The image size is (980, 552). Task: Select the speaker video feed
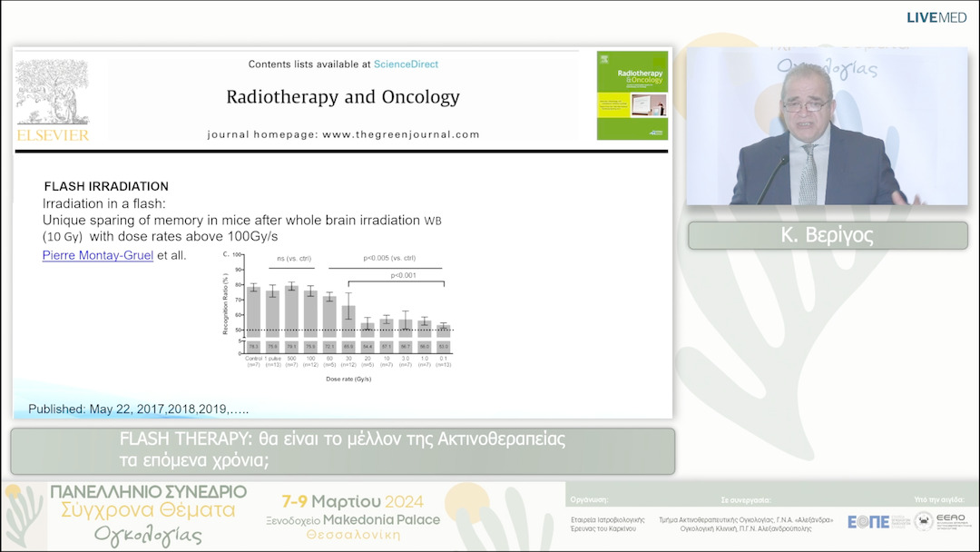click(827, 125)
